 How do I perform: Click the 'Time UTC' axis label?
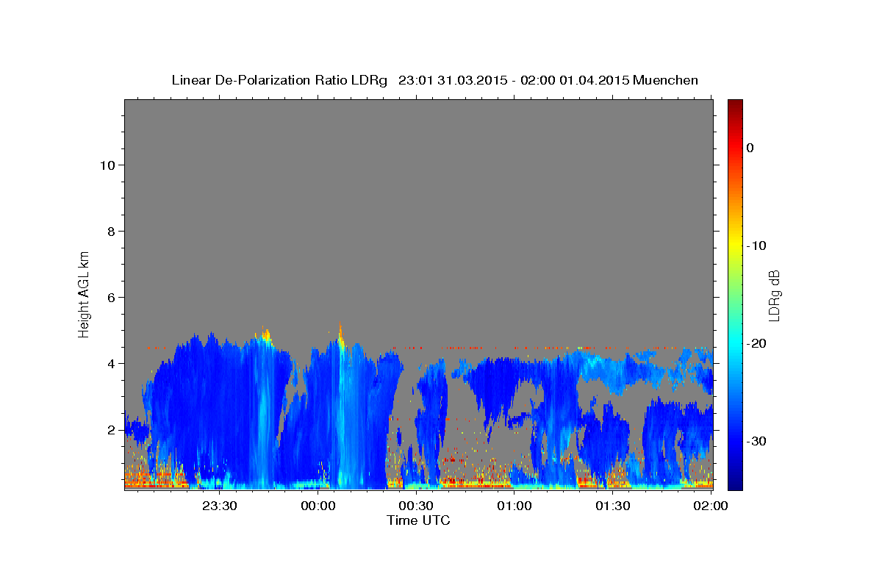(418, 520)
